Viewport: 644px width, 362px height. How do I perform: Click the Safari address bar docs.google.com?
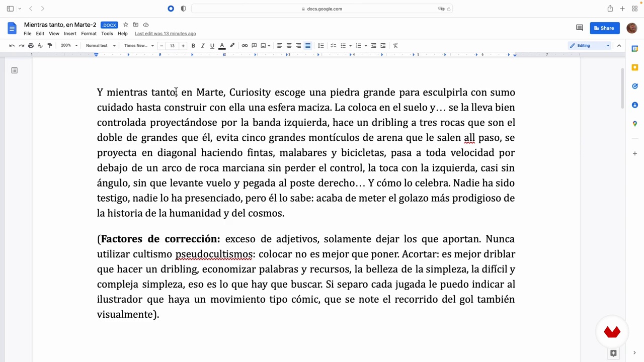pos(322,9)
